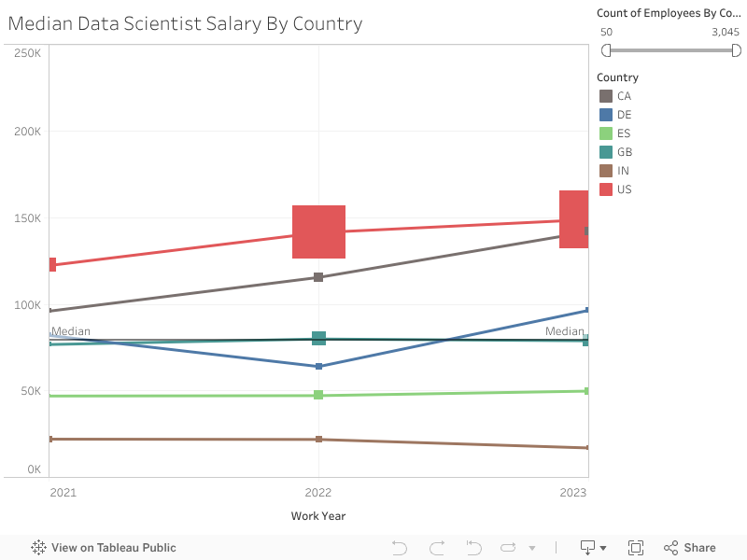Image resolution: width=747 pixels, height=560 pixels.
Task: Click the Undo icon in the toolbar
Action: point(399,547)
